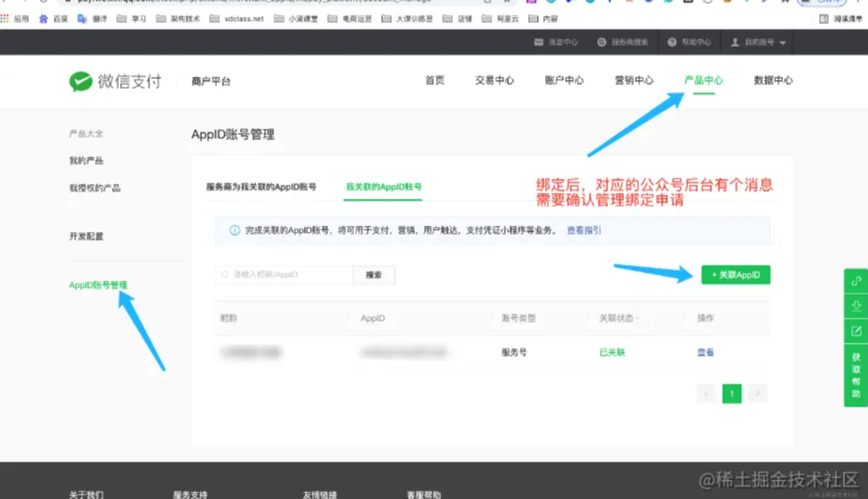Expand the 我的账号 dropdown
868x499 pixels.
tap(759, 42)
